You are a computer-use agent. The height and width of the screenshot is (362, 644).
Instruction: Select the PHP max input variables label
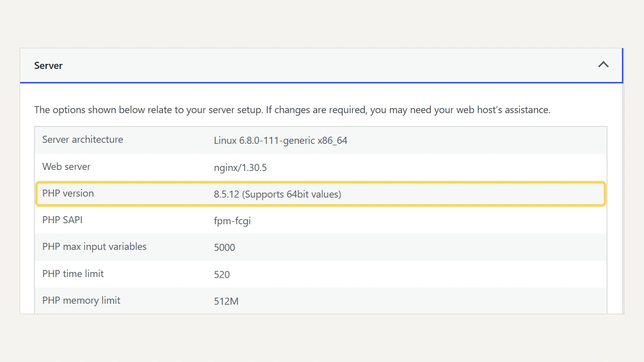(x=95, y=247)
